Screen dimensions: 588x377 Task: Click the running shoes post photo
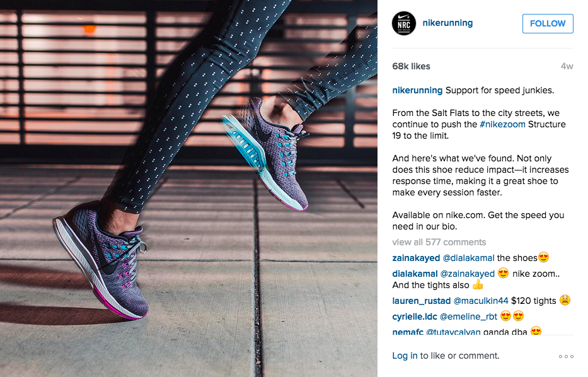pos(188,188)
